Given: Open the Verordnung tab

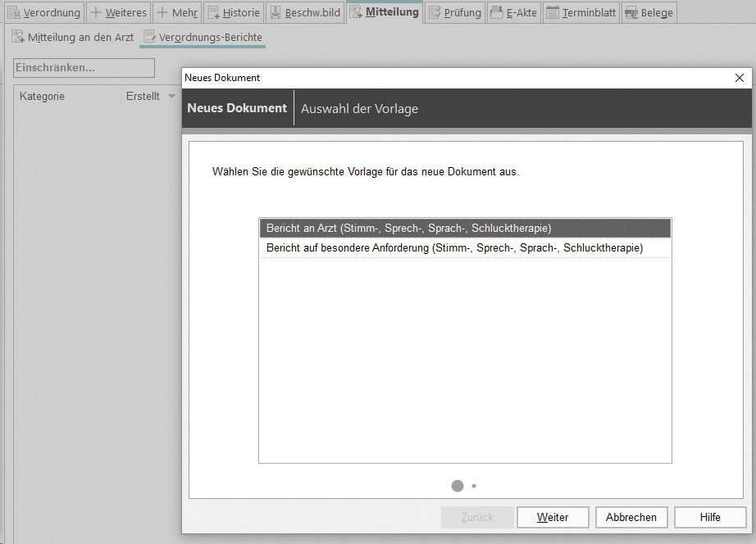Looking at the screenshot, I should [x=43, y=12].
